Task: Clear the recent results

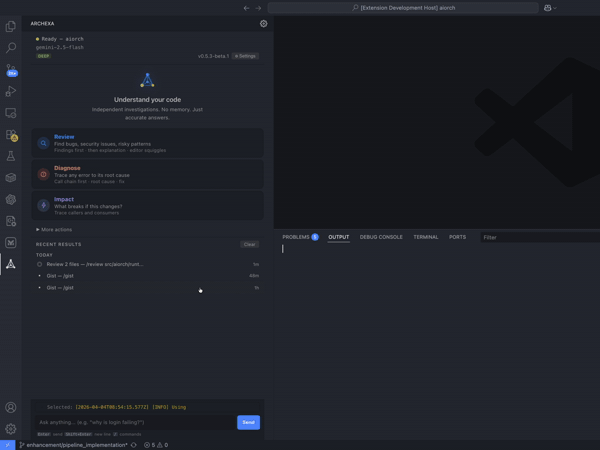Action: [x=249, y=245]
